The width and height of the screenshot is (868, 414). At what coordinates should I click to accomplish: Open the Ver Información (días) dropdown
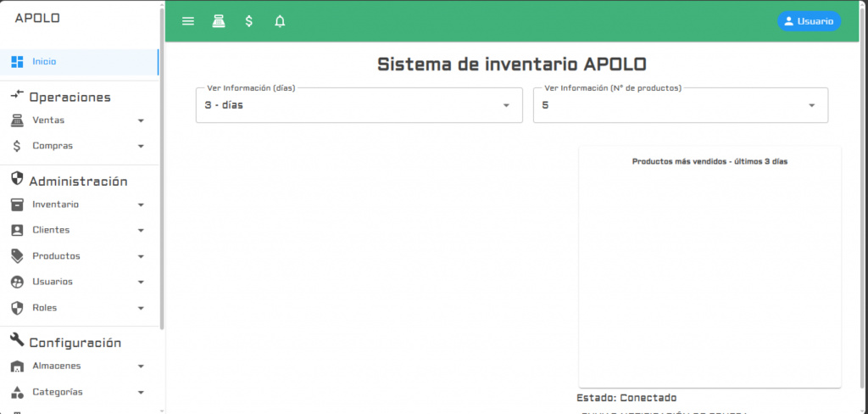point(359,105)
